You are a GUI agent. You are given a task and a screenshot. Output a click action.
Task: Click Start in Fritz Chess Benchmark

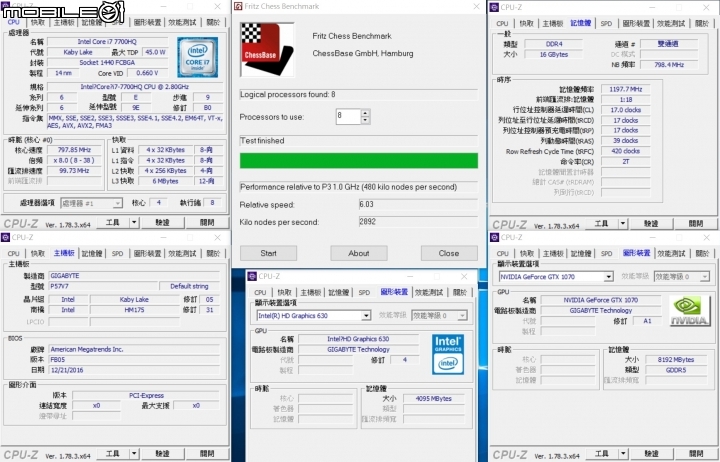268,253
